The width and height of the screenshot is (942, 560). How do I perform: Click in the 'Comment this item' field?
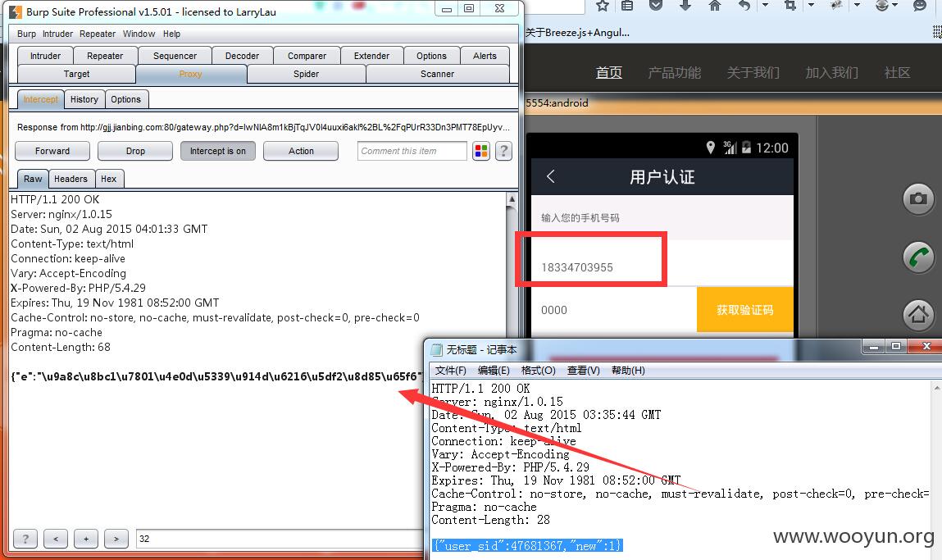[412, 151]
